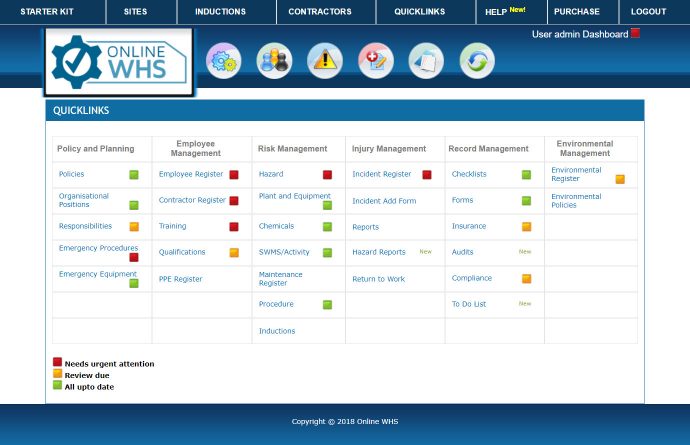Click the User admin Dashboard text
The image size is (690, 445).
tap(580, 34)
